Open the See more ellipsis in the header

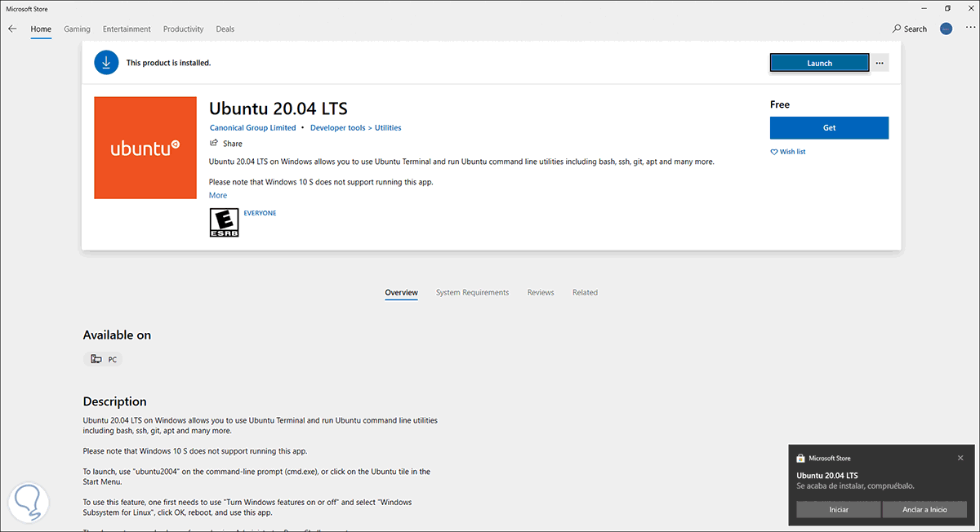[969, 29]
